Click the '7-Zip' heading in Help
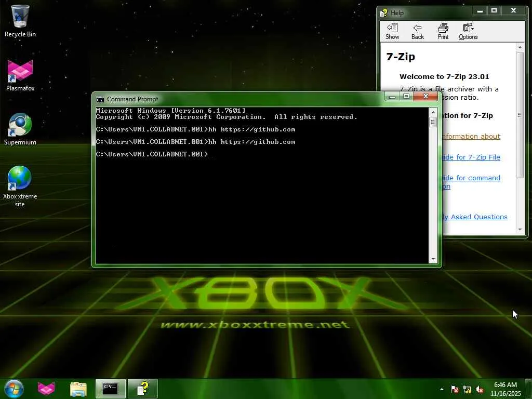 pos(401,57)
